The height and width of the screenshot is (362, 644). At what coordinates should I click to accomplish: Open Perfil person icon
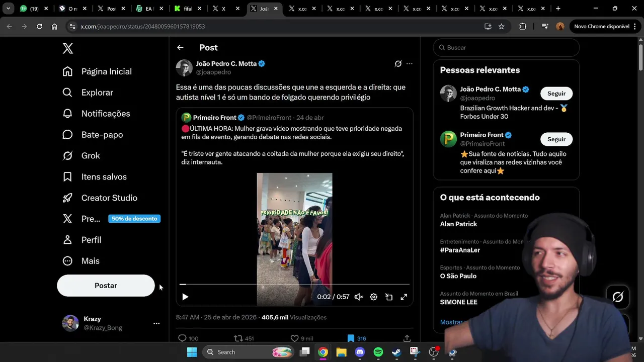(67, 240)
